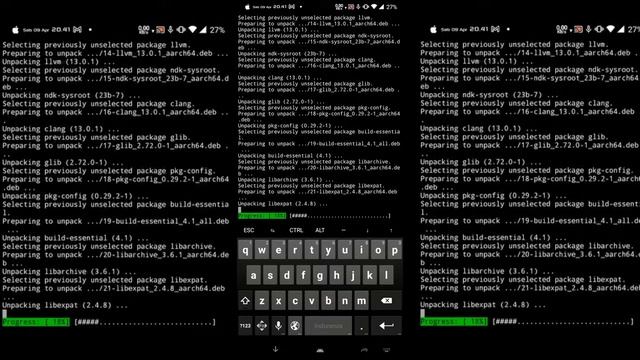
Task: Toggle the CTRL modifier key
Action: (x=296, y=230)
